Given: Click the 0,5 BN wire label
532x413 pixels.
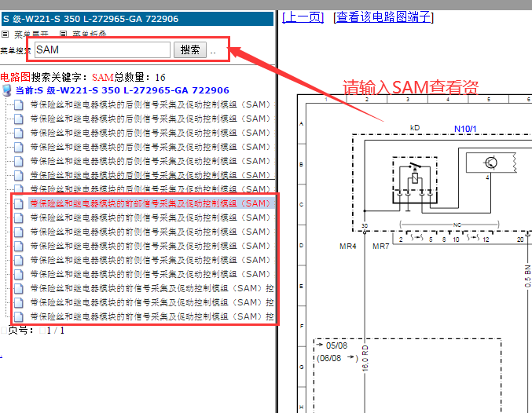Looking at the screenshot, I should (527, 276).
